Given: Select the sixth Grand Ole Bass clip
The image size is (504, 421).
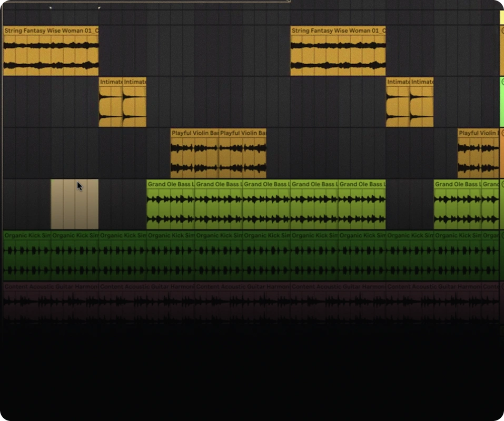Looking at the screenshot, I should point(458,205).
